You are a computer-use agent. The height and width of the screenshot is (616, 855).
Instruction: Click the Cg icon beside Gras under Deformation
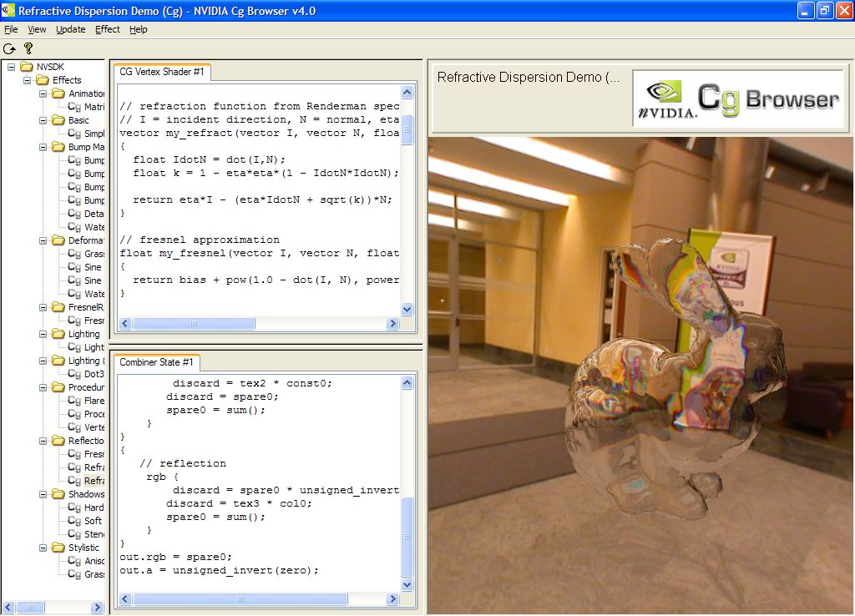[74, 254]
